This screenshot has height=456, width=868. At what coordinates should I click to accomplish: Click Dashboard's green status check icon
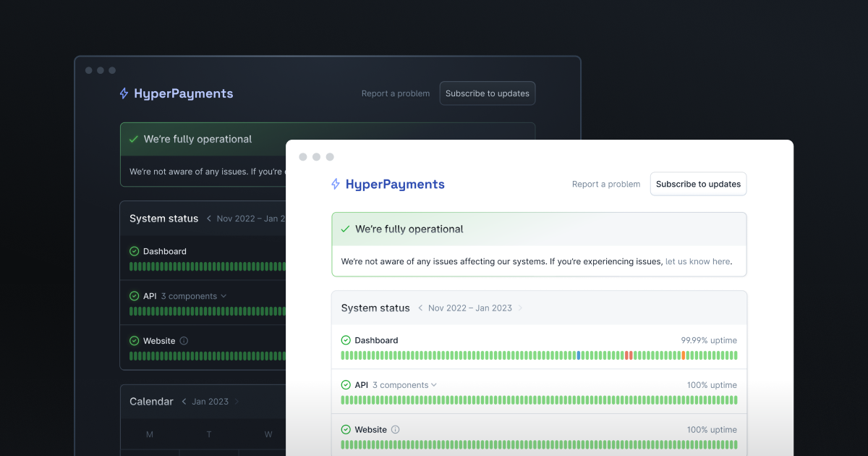click(346, 340)
